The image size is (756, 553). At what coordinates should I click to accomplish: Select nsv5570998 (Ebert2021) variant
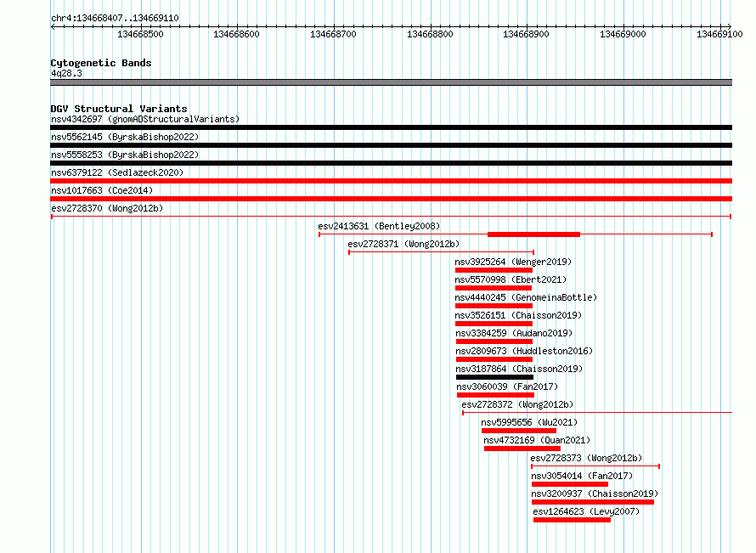pos(494,288)
